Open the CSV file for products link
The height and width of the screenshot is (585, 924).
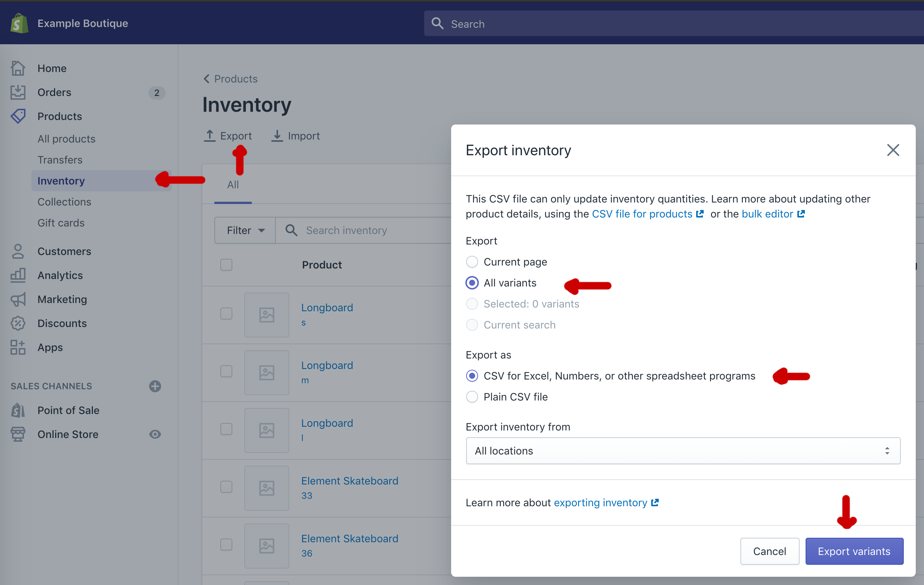[642, 214]
